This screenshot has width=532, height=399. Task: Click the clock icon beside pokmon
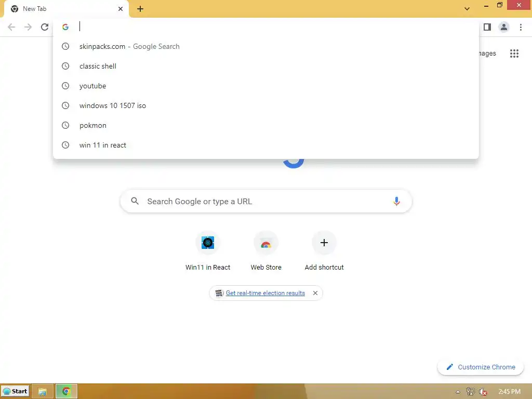coord(65,125)
